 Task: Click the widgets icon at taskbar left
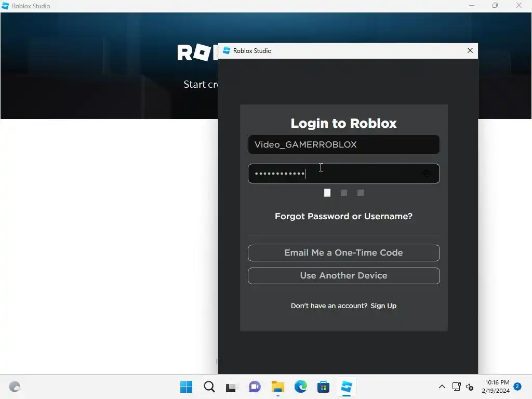click(15, 387)
